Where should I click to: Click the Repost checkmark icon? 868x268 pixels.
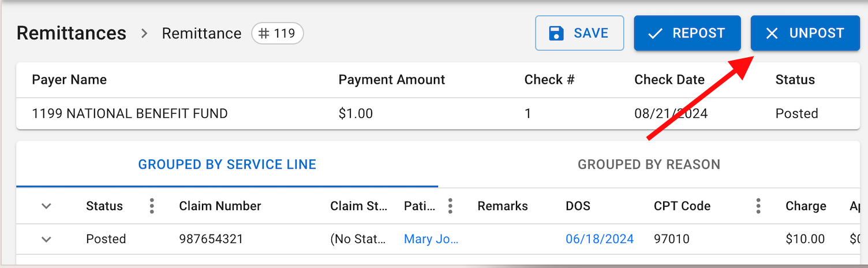[x=655, y=33]
